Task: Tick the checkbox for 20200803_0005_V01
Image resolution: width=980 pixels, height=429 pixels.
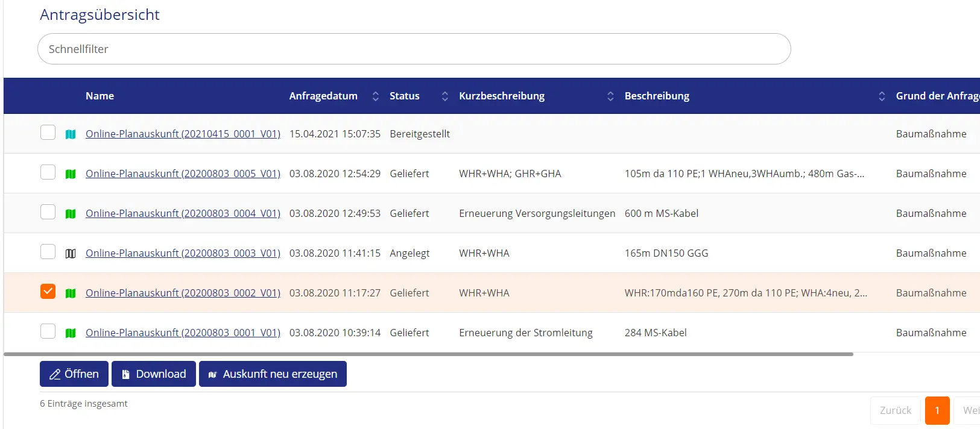Action: click(x=48, y=172)
